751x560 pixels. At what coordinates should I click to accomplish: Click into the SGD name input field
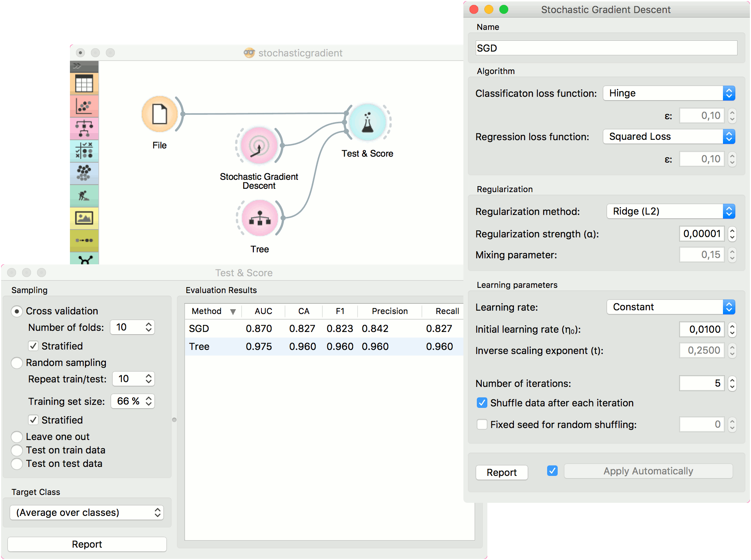point(606,48)
